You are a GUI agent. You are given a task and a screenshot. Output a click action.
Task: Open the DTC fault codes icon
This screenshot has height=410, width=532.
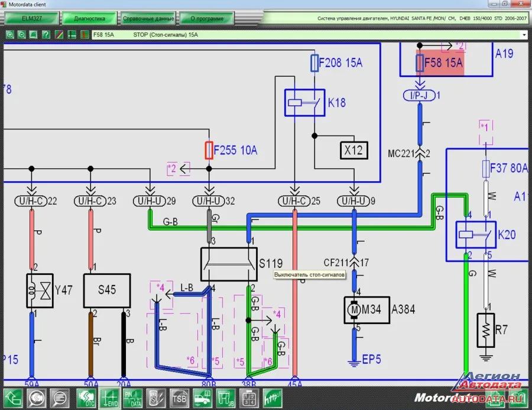coord(86,398)
